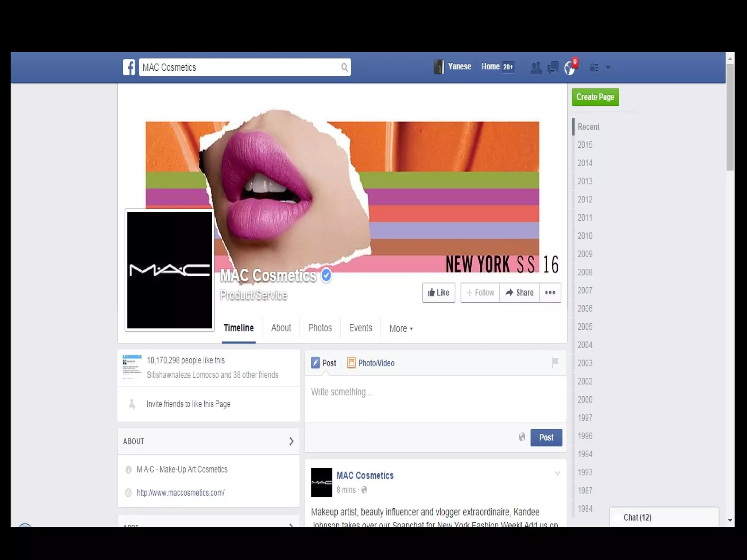Open the Events tab

tap(360, 328)
